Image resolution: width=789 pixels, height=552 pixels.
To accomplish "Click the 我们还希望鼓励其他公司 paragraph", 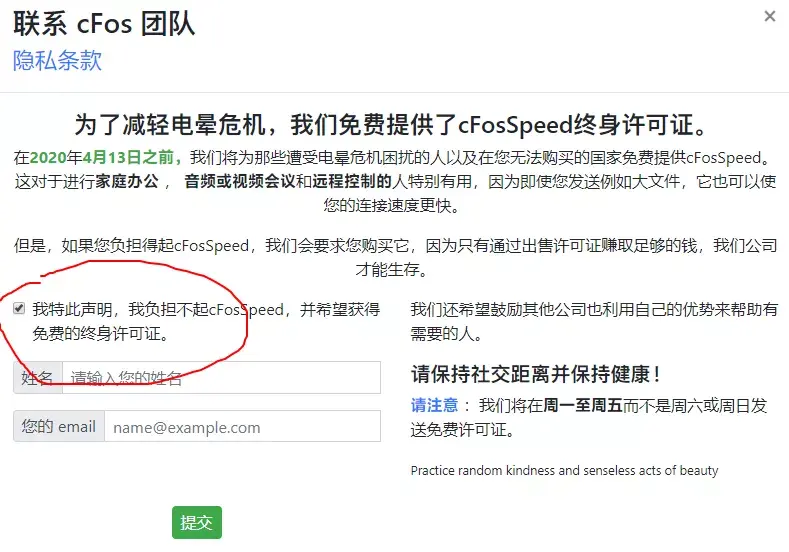I will point(594,321).
